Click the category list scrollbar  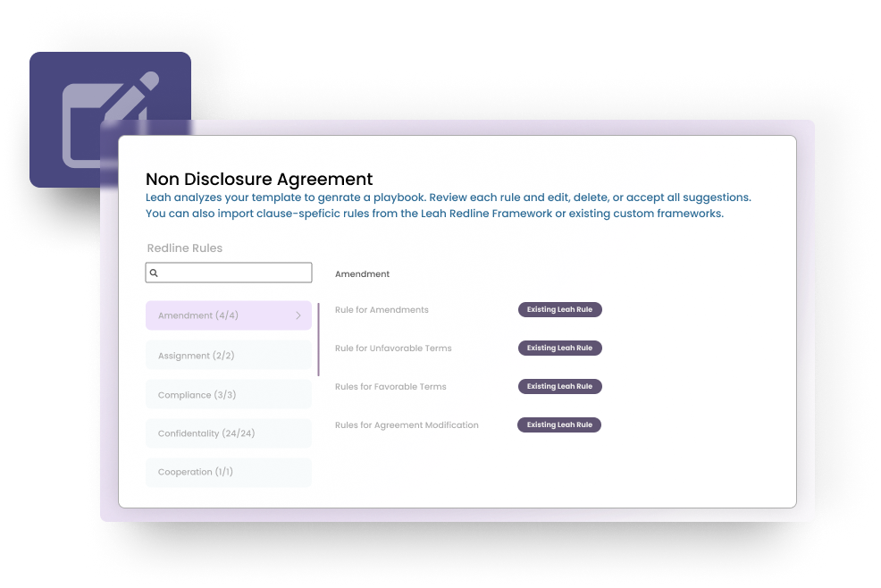[319, 340]
